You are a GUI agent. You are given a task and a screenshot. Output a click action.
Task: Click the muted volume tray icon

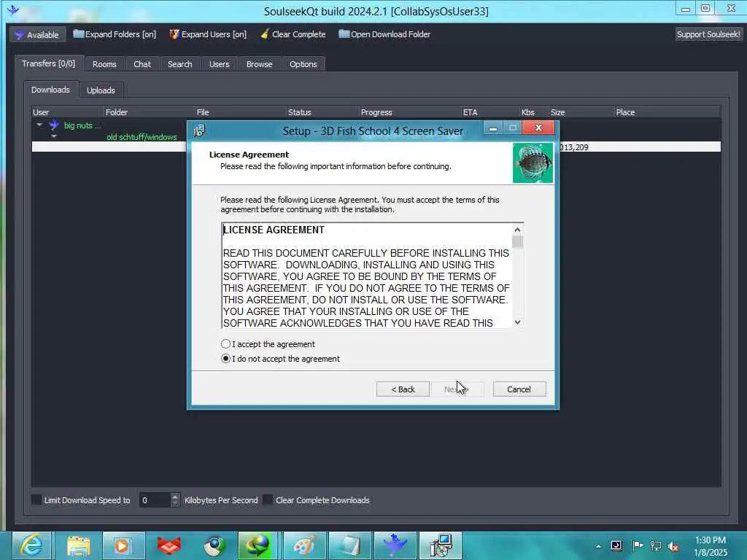(x=673, y=546)
